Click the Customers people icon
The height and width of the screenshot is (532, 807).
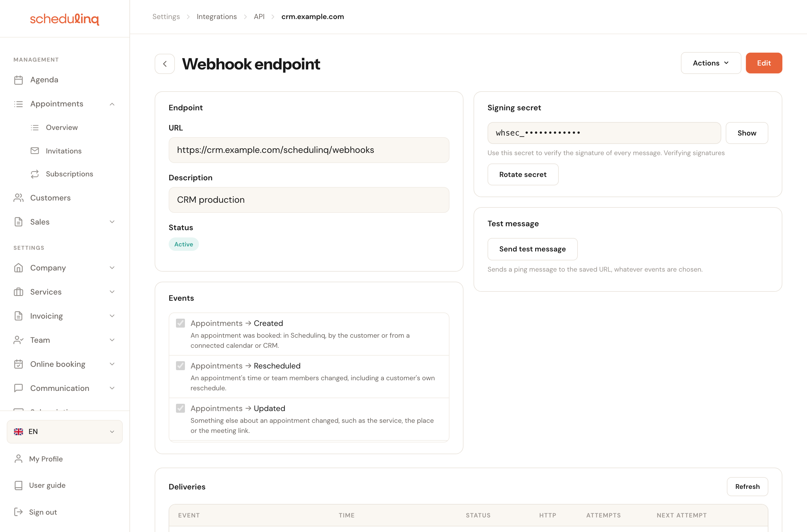click(18, 198)
